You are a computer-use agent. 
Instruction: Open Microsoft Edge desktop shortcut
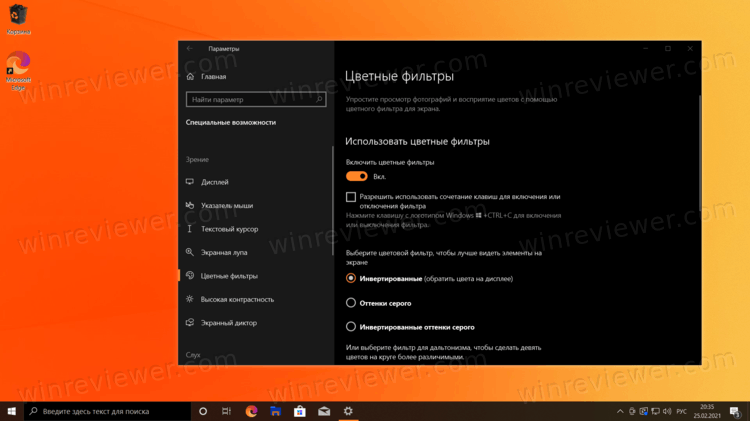[18, 71]
